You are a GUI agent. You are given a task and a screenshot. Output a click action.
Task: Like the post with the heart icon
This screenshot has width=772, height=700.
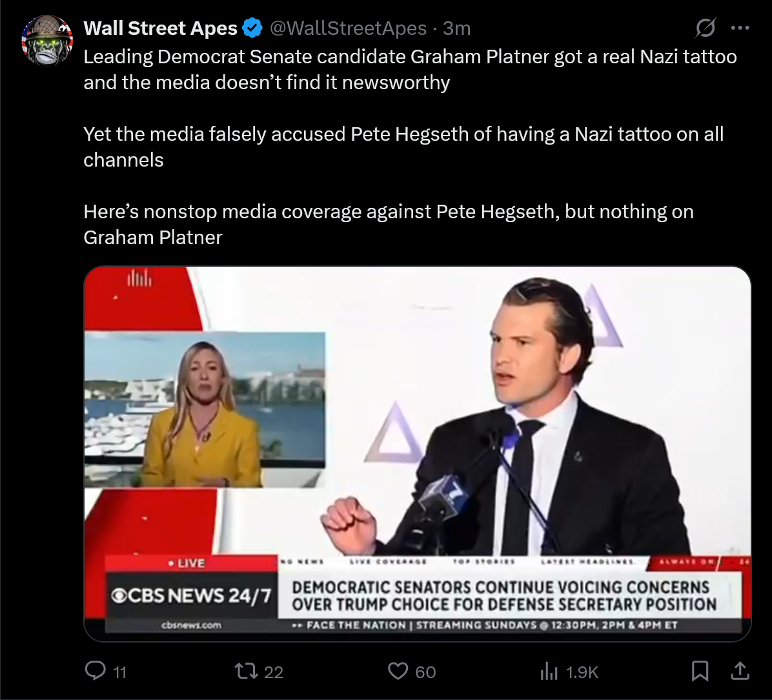(x=398, y=671)
